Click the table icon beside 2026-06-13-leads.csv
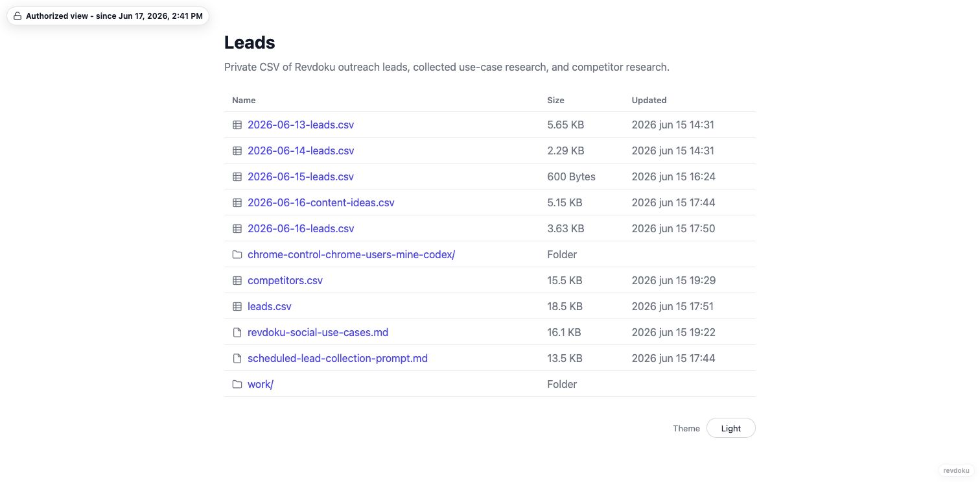Viewport: 980px width, 482px height. pyautogui.click(x=237, y=125)
